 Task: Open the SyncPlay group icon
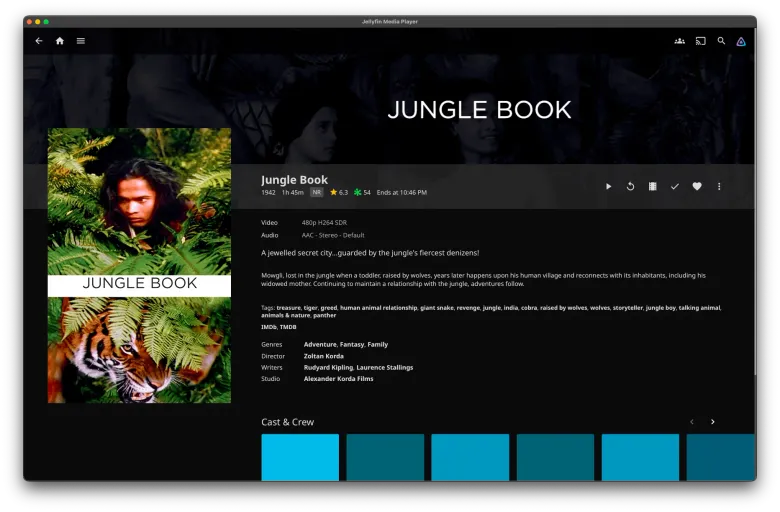click(680, 41)
